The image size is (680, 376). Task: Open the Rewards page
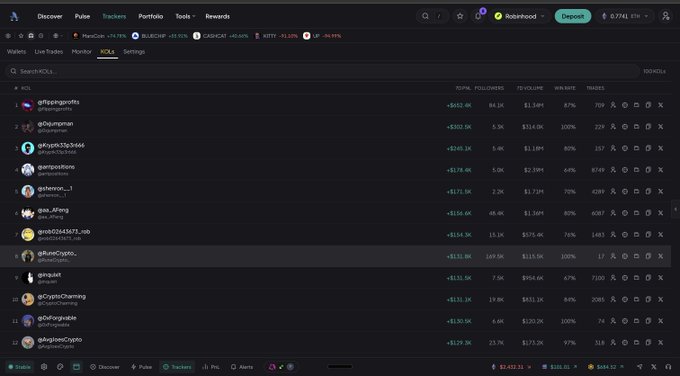coord(218,16)
